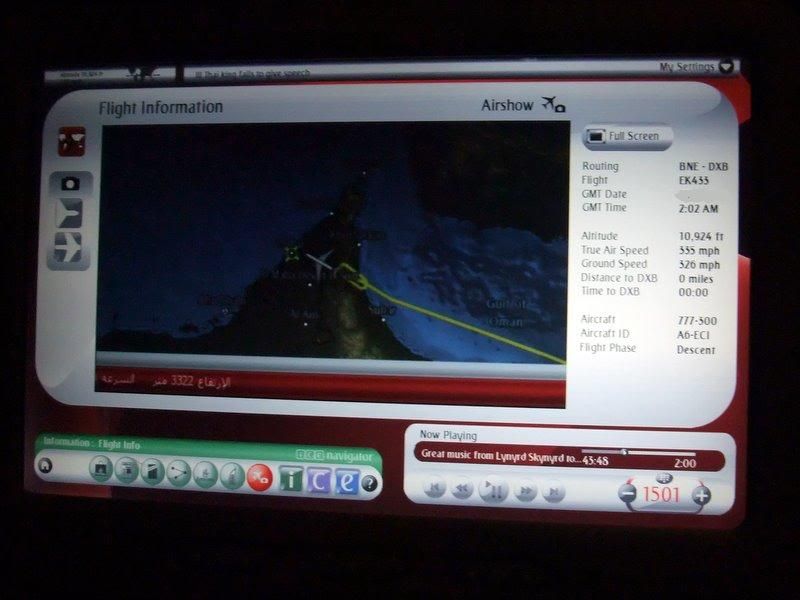Viewport: 800px width, 600px height.
Task: Click the True Air Speed '335 mph'
Action: click(x=699, y=251)
